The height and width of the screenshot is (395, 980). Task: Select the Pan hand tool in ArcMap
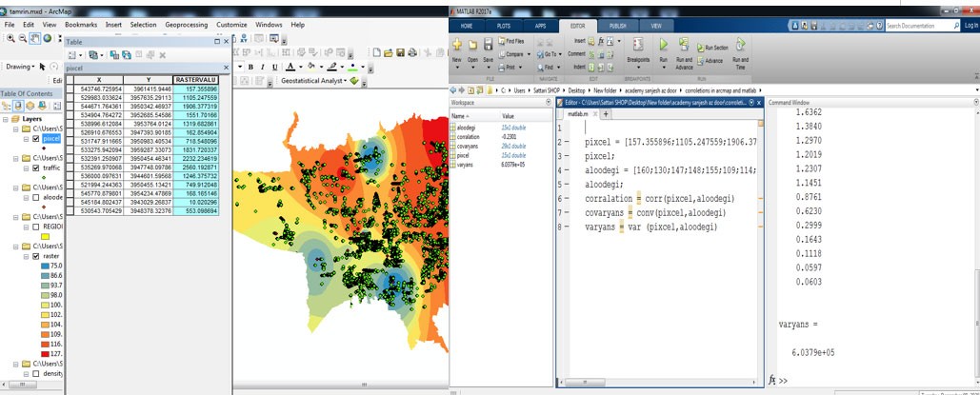pyautogui.click(x=34, y=38)
